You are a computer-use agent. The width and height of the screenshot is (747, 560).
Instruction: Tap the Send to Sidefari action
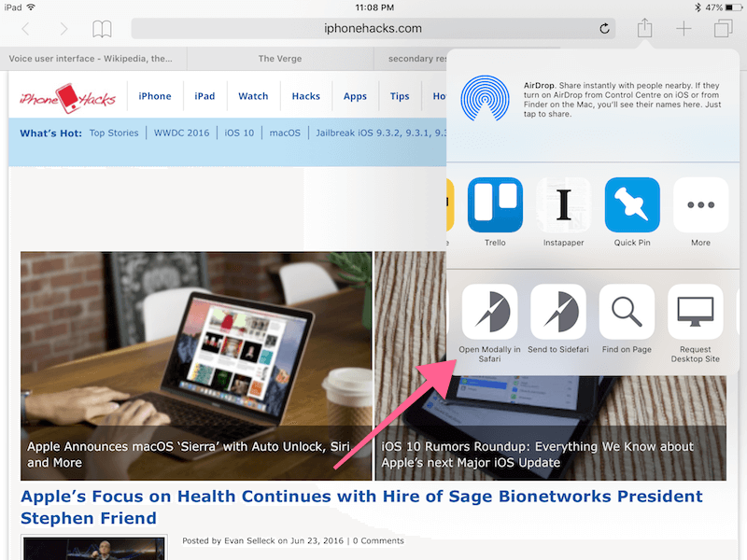pyautogui.click(x=558, y=312)
